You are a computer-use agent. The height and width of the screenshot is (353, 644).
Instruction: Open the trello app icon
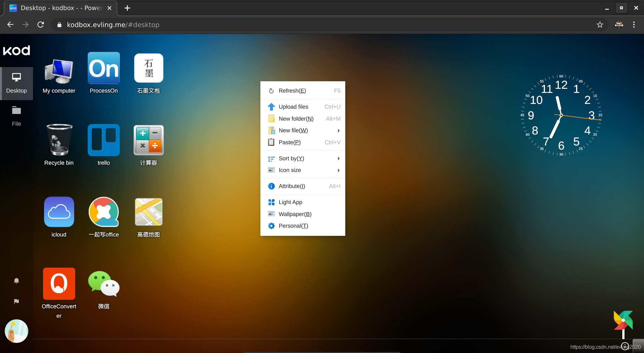click(103, 140)
